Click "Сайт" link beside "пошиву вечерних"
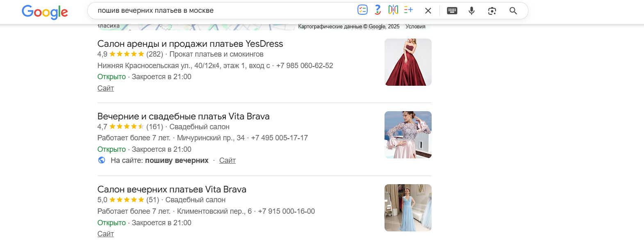Screen dimensions: 644x240 pos(228,160)
